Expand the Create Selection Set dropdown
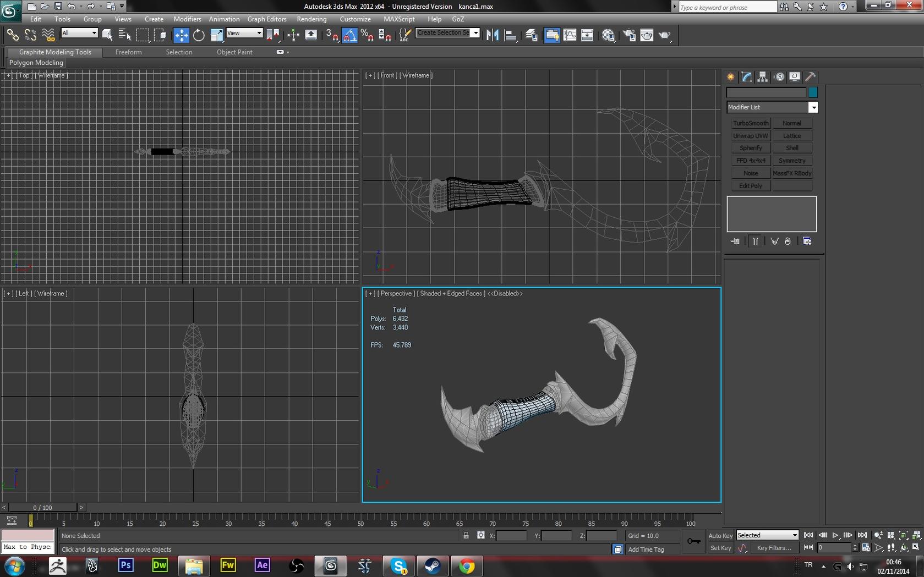This screenshot has height=577, width=924. point(475,32)
